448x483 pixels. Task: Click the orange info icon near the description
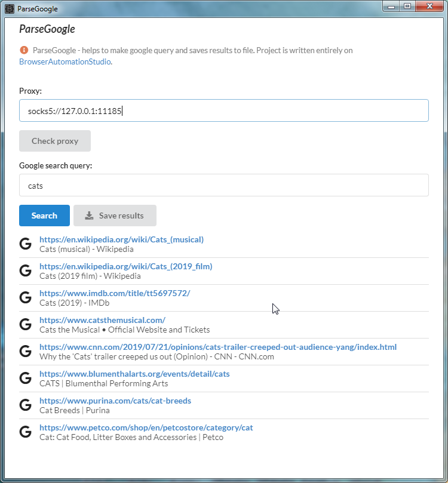24,50
